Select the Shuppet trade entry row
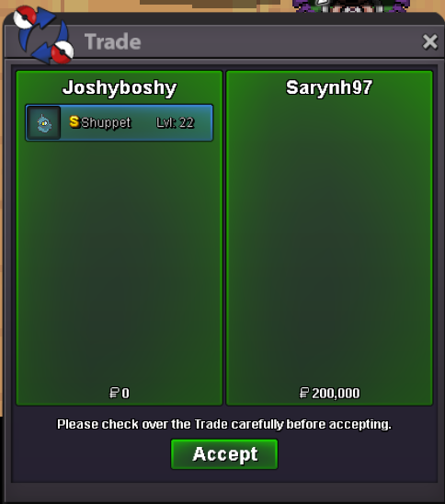Screen dimensions: 445x504 coord(120,123)
